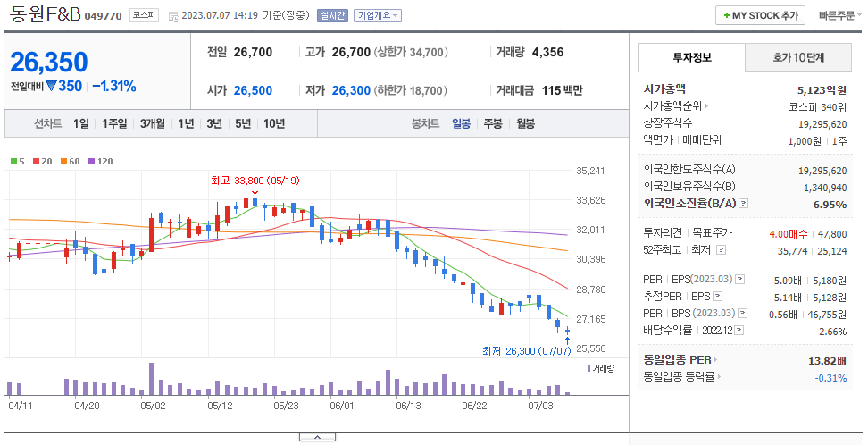Select the 3년 line chart period
The width and height of the screenshot is (868, 445).
[x=214, y=123]
